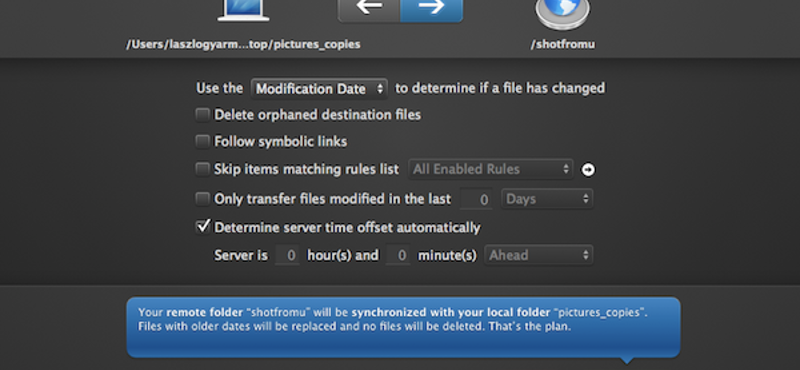Screen dimensions: 800x370
Task: Toggle Skip items matching rules list
Action: tap(203, 169)
